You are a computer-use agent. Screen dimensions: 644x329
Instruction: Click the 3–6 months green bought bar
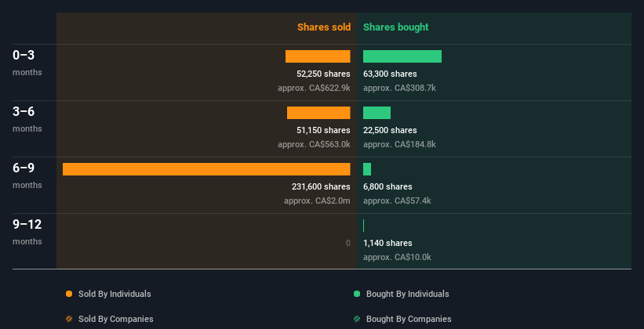point(377,113)
